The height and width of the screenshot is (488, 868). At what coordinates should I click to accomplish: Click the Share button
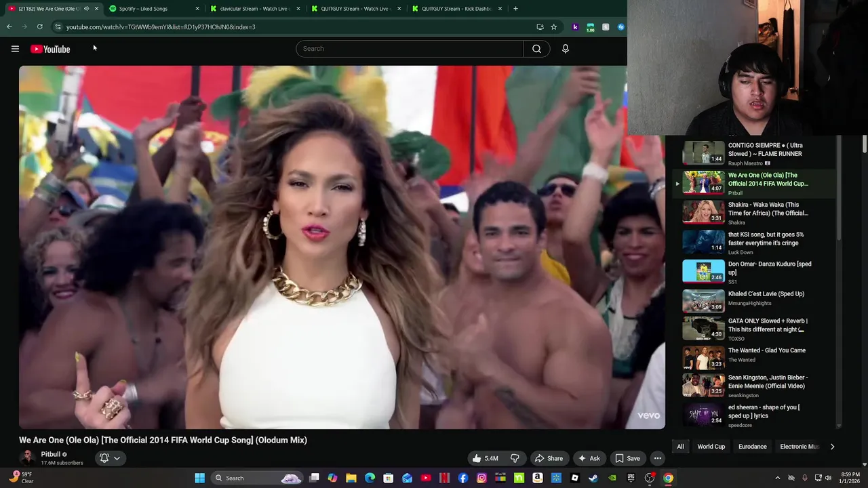[x=549, y=458]
